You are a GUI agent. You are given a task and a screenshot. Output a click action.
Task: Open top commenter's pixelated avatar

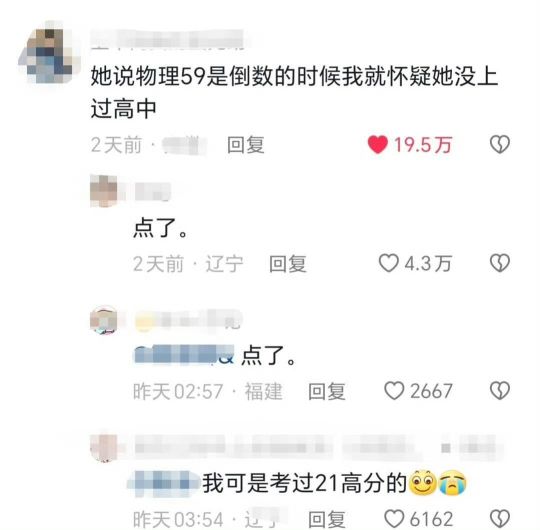tap(49, 55)
